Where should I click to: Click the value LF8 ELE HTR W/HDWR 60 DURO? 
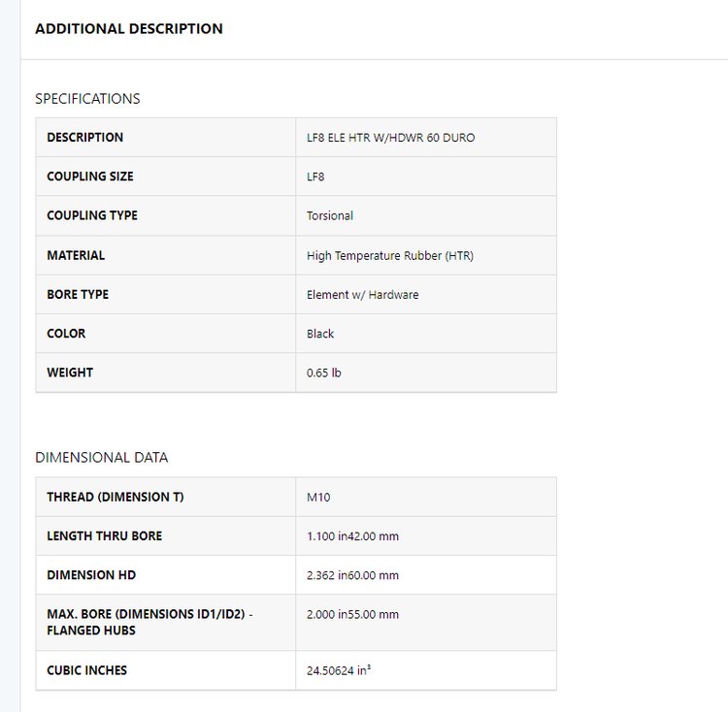pyautogui.click(x=391, y=138)
